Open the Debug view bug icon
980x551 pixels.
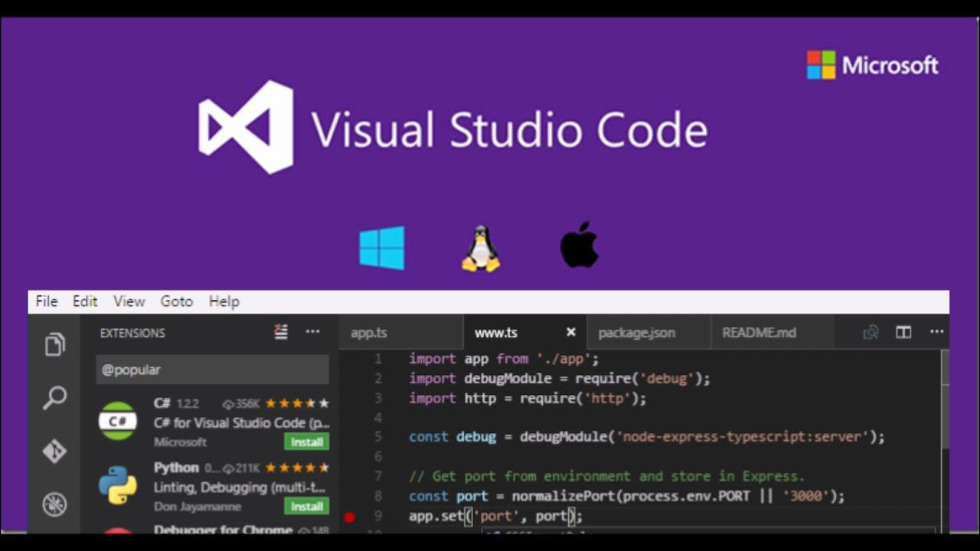click(x=54, y=504)
